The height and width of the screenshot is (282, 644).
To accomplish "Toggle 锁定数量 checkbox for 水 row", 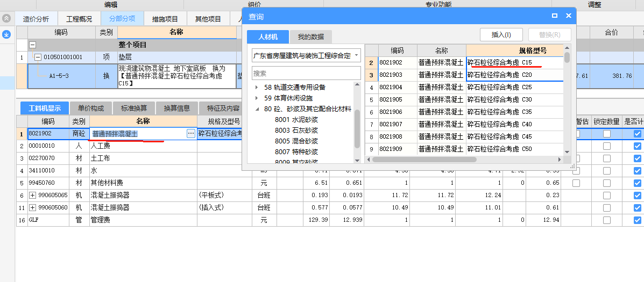I will pyautogui.click(x=607, y=170).
